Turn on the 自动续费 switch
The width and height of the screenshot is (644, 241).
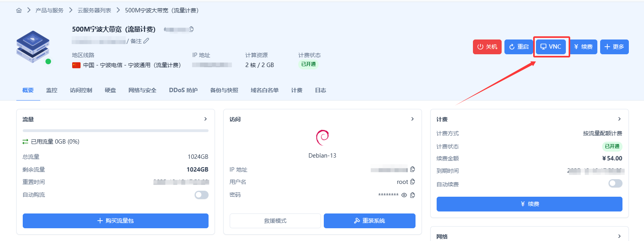tap(615, 183)
